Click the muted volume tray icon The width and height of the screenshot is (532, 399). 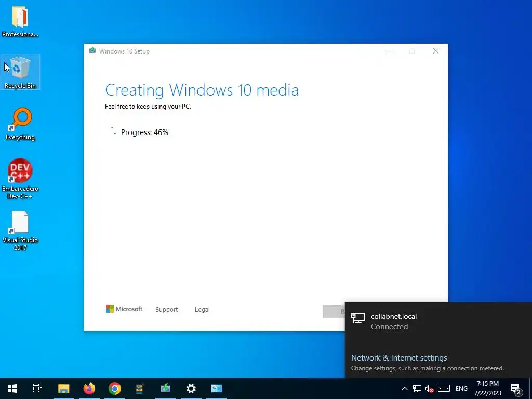point(430,389)
